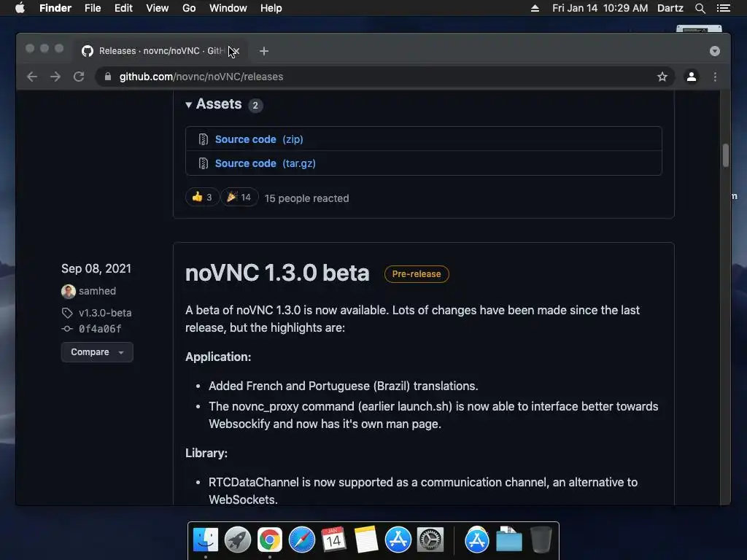Screen dimensions: 747x560
Task: Click the eject icon in menu bar
Action: [535, 8]
